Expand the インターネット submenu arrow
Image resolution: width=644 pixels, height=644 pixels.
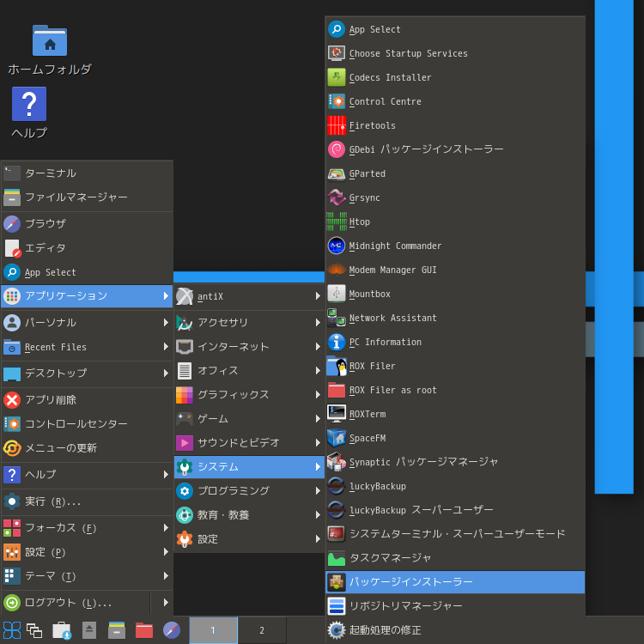[318, 347]
